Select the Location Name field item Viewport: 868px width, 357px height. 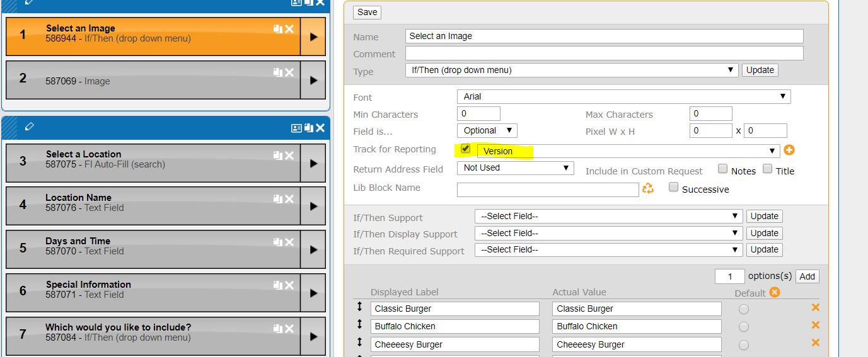coord(151,203)
